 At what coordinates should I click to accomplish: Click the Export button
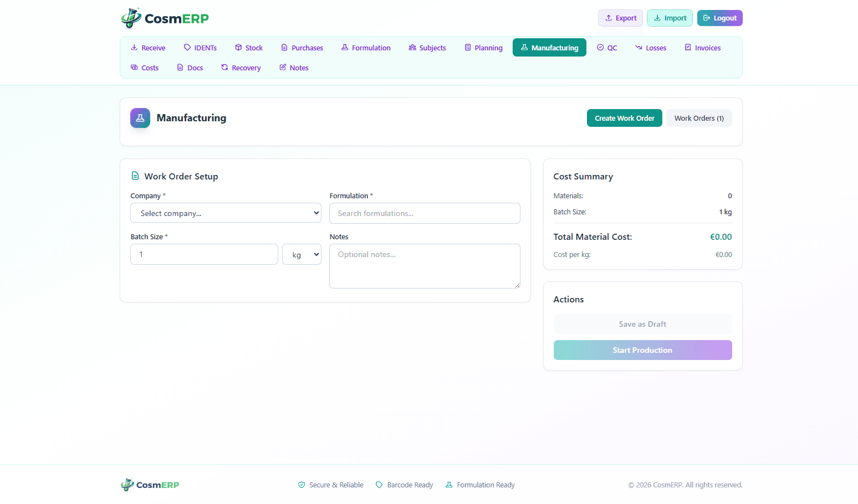(x=620, y=18)
